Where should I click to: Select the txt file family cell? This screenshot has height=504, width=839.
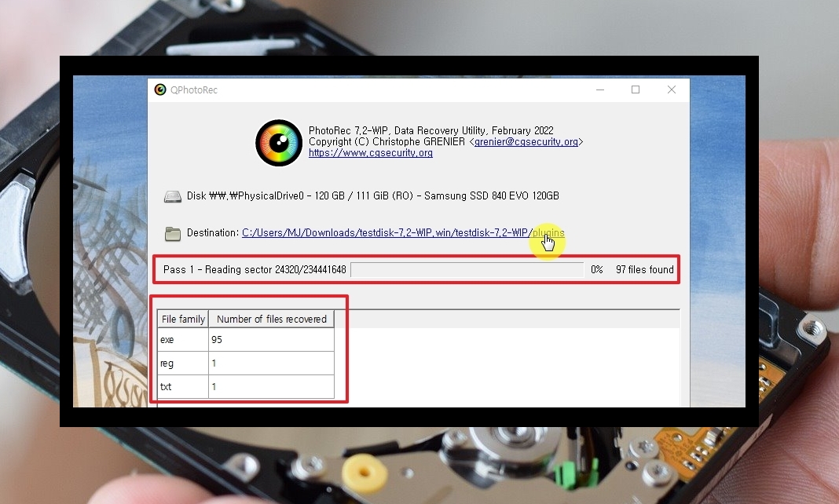coord(183,386)
